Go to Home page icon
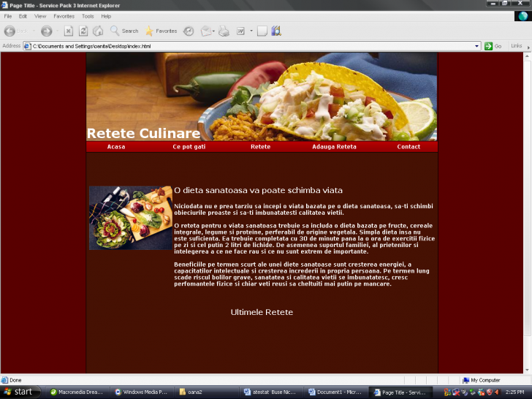 [97, 31]
